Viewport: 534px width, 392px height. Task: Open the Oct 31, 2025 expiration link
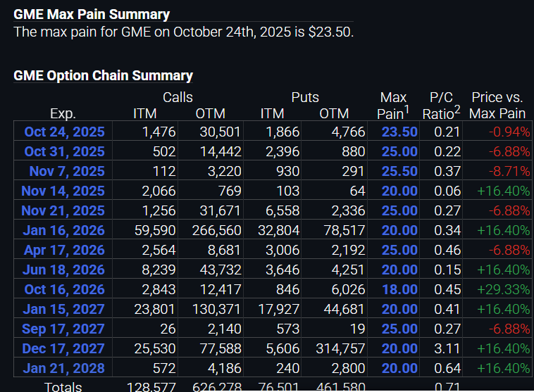[64, 151]
